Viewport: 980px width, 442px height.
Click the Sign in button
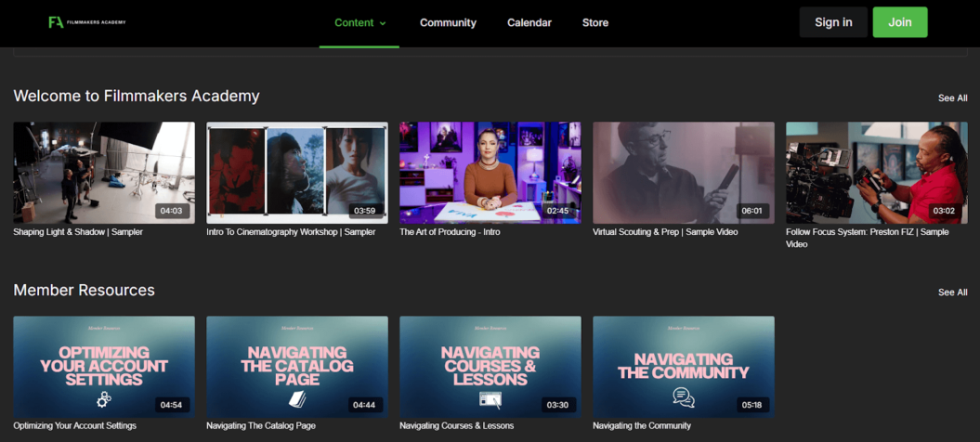pyautogui.click(x=833, y=22)
